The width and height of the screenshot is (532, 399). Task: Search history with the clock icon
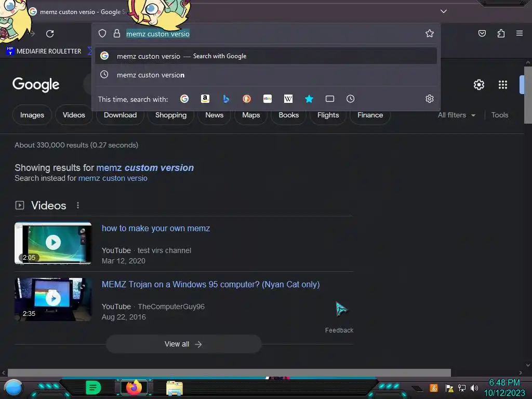coord(351,99)
